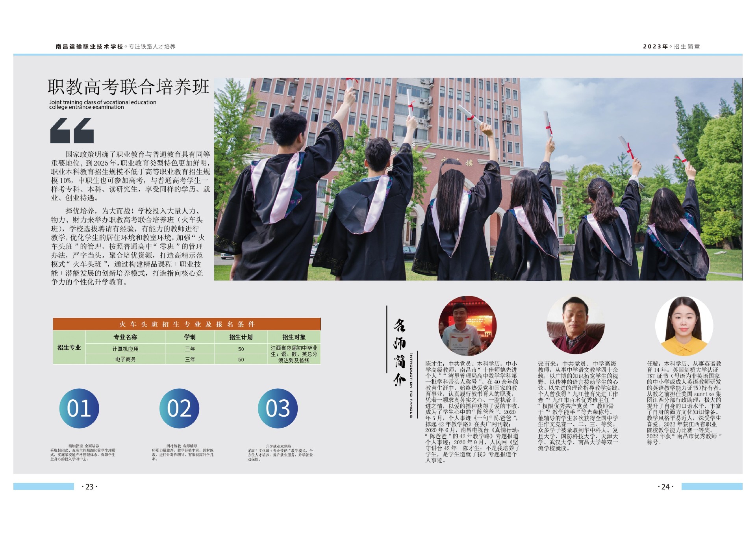
Task: Click the 电子商务 cell in table
Action: click(125, 359)
